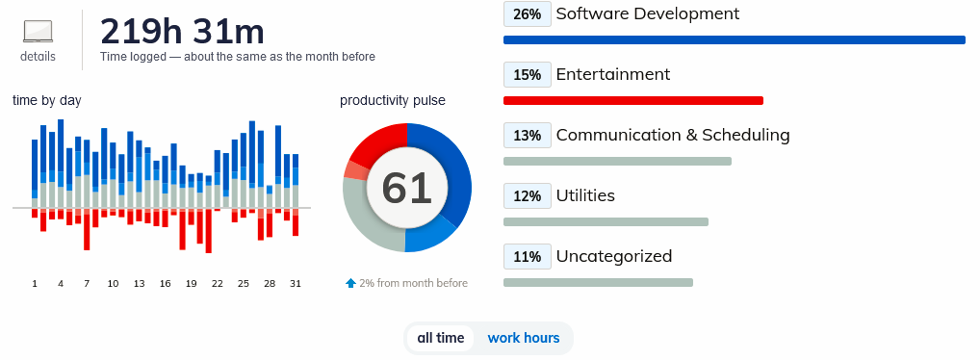Open Communication & Scheduling category

673,135
